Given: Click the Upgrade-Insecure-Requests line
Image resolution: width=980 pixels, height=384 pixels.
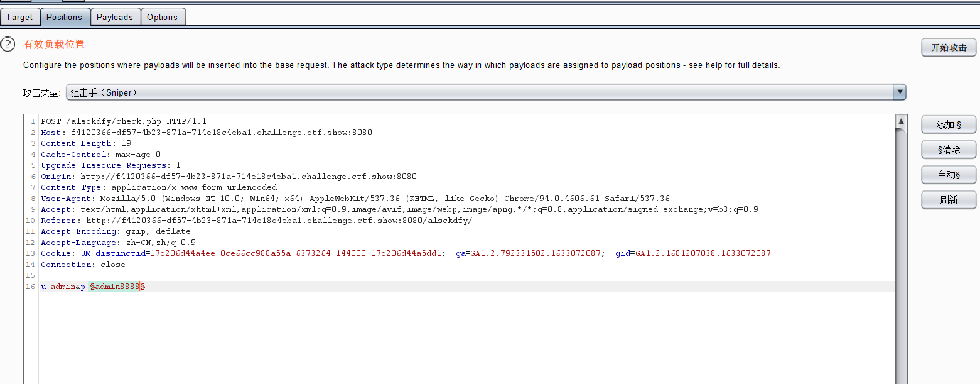Looking at the screenshot, I should (111, 165).
